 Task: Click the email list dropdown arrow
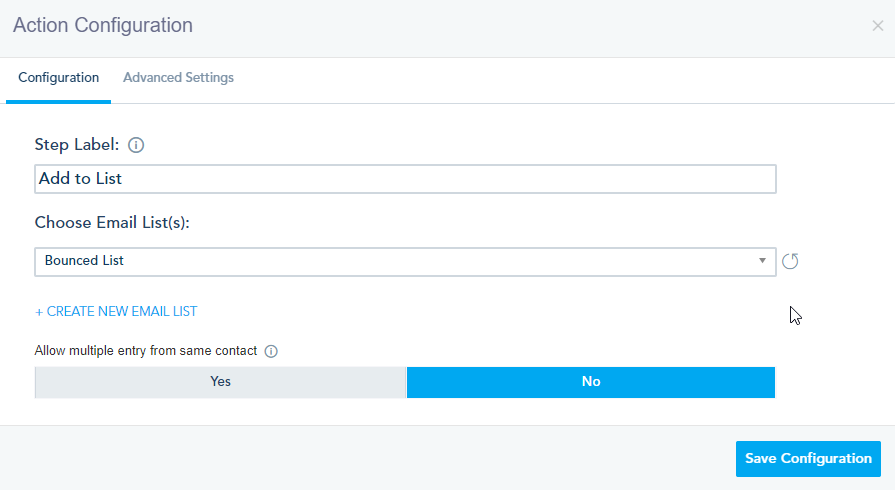(763, 261)
